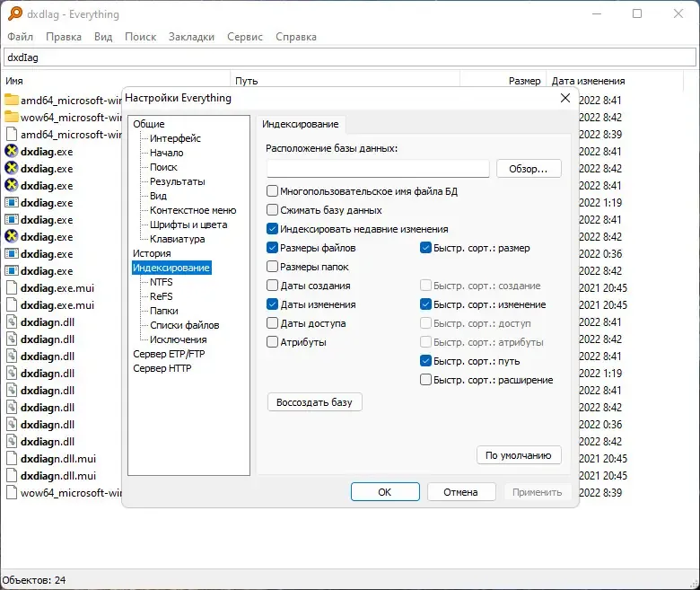The height and width of the screenshot is (590, 700).
Task: Click the first dxdiag.exe.mui file icon
Action: click(12, 288)
